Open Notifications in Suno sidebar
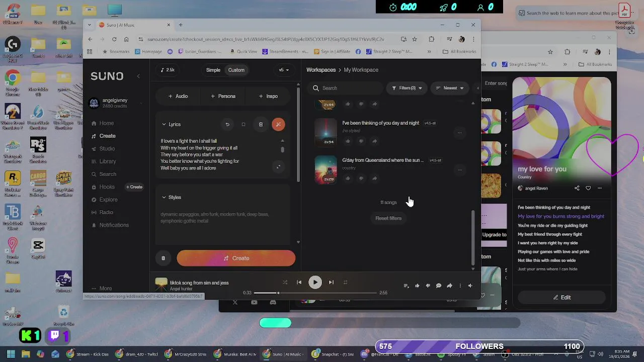 pos(110,225)
